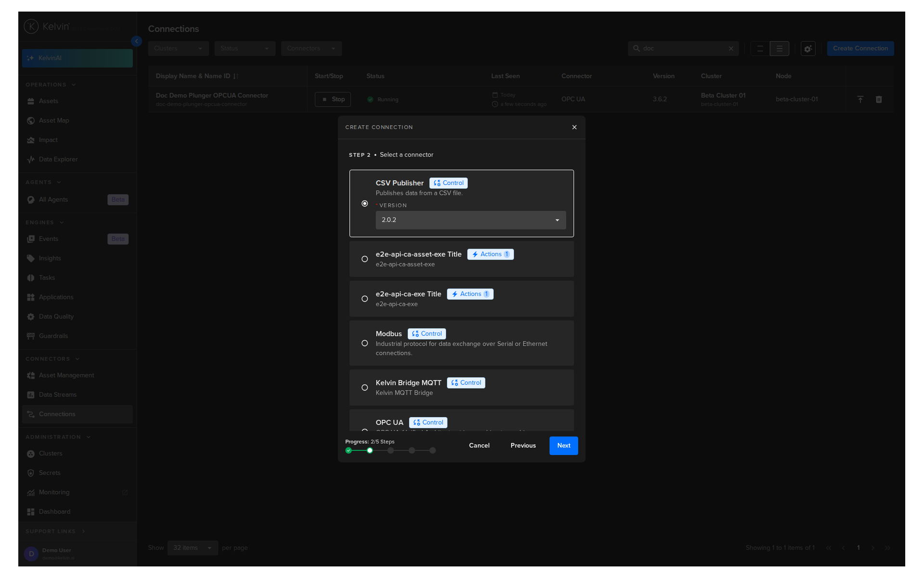Expand the Support Links section

coord(55,531)
